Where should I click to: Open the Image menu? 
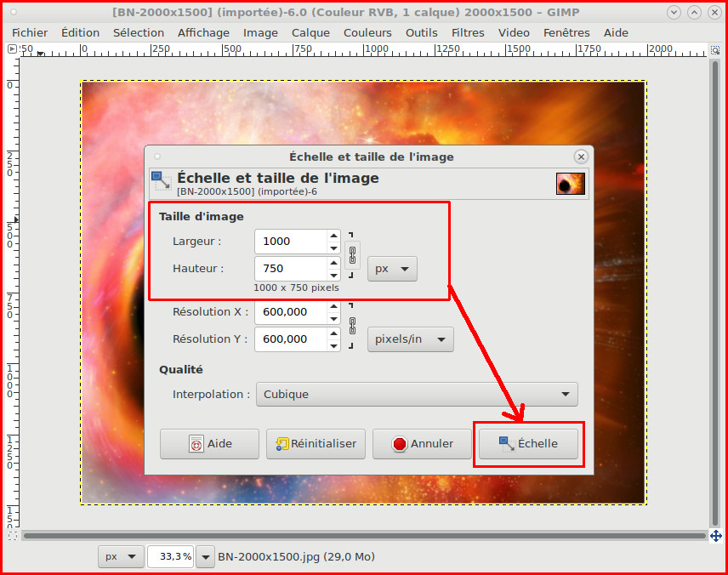pyautogui.click(x=260, y=33)
